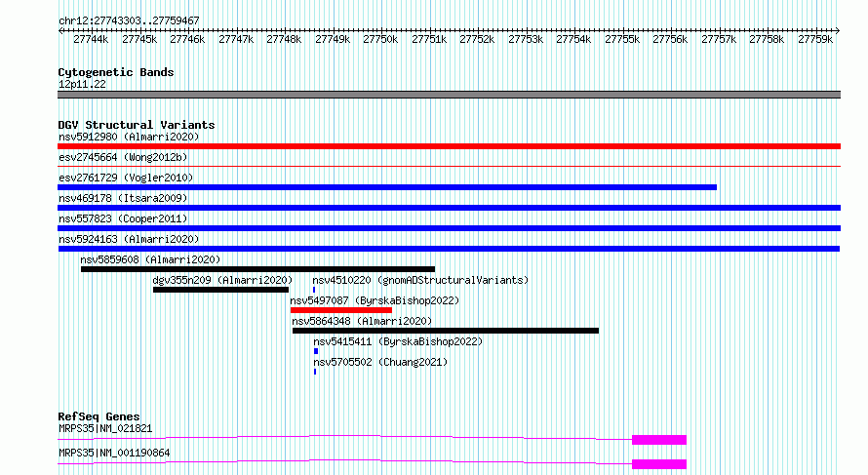Click the 27756k ruler position

(670, 39)
